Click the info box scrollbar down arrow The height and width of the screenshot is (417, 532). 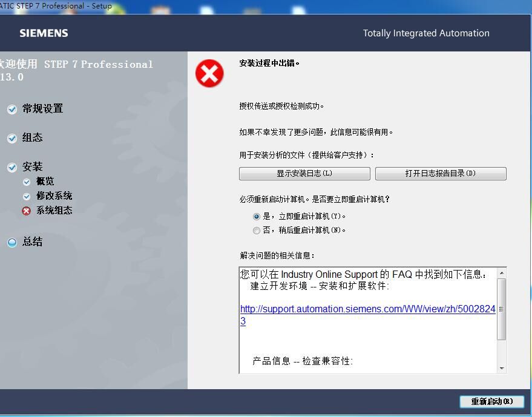click(502, 369)
